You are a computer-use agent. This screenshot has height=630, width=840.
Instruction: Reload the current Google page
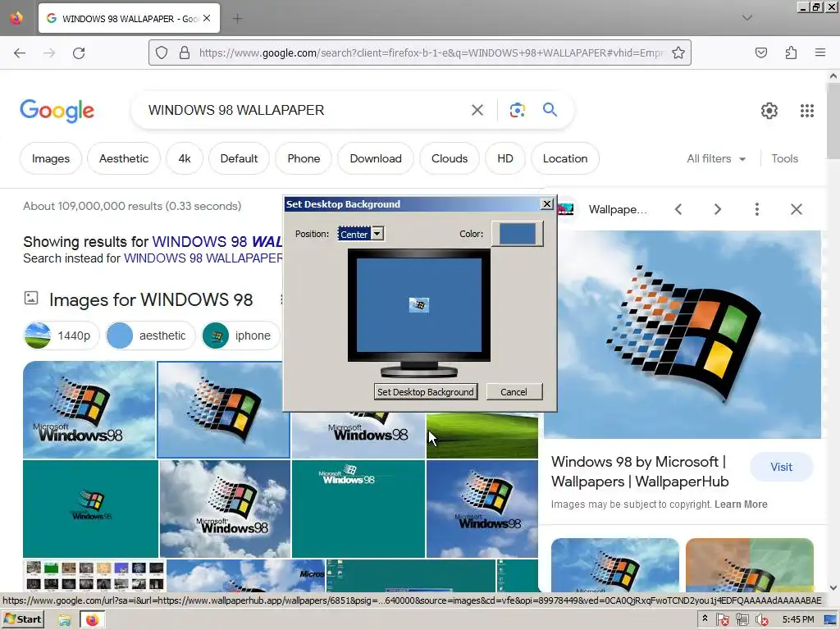point(79,53)
